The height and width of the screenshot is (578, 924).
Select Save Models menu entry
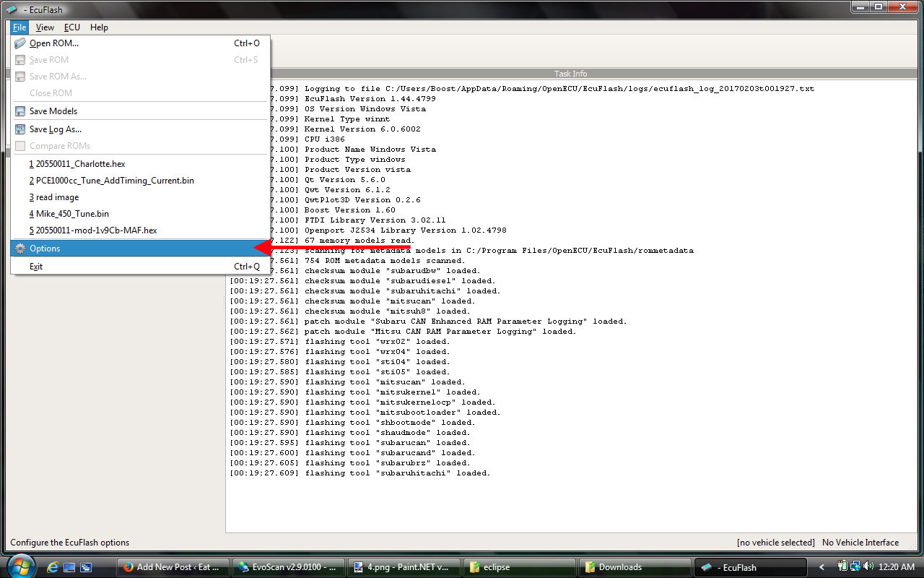[141, 111]
